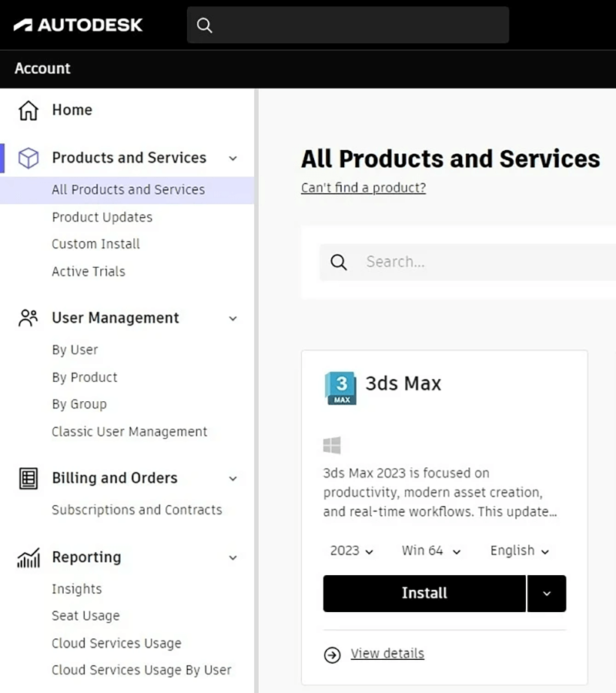
Task: Open Insights report
Action: pos(76,589)
